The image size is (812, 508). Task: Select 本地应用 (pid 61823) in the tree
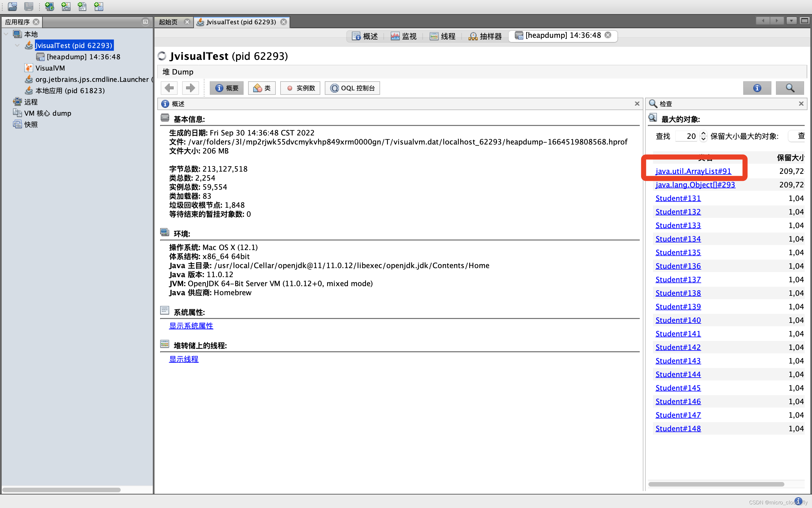click(70, 91)
